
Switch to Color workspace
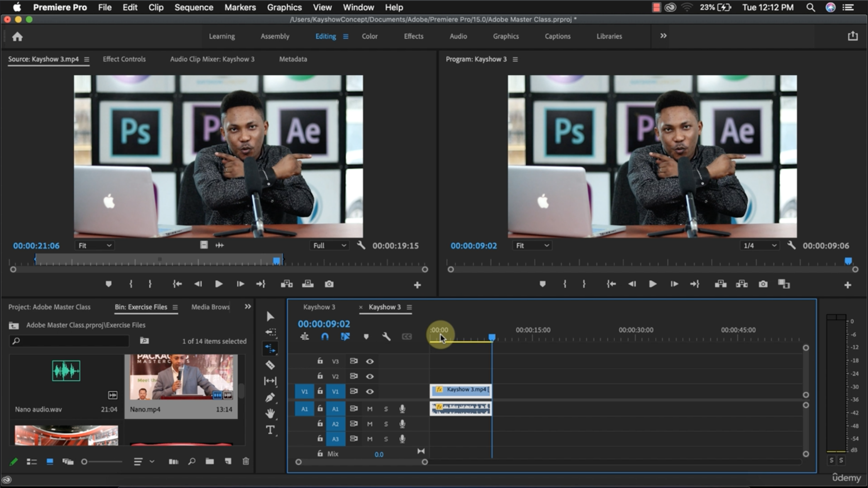(369, 36)
